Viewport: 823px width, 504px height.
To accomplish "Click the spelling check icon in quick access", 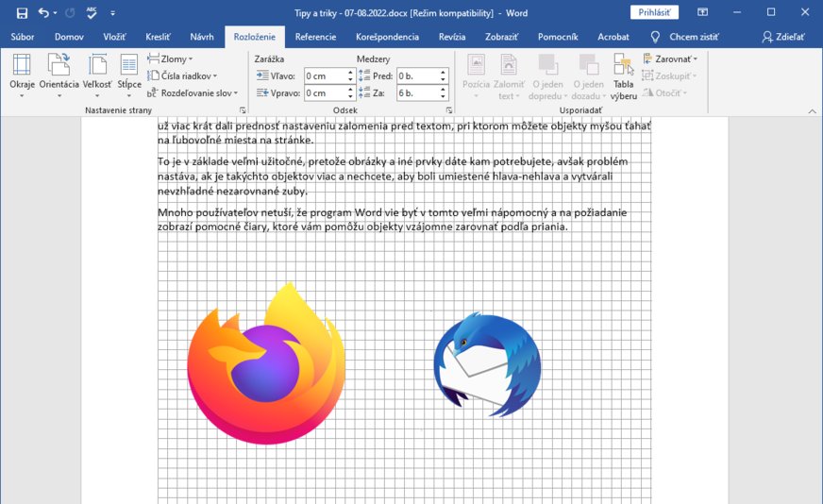I will point(92,13).
